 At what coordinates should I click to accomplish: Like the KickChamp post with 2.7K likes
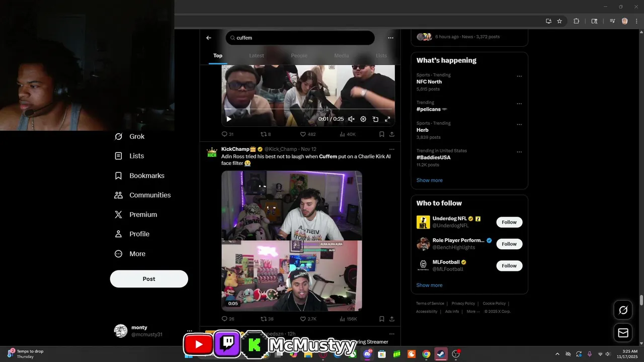coord(308,319)
